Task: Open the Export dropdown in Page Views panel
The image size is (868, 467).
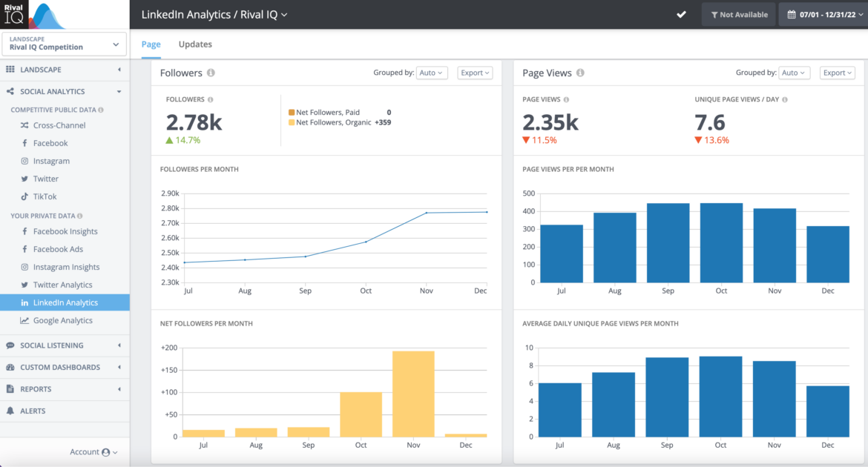Action: 837,73
